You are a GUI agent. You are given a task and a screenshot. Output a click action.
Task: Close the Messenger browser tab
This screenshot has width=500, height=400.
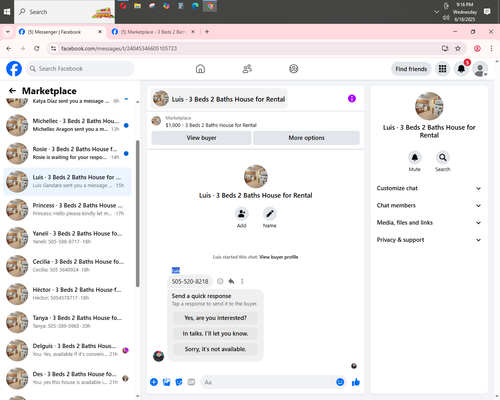100,32
